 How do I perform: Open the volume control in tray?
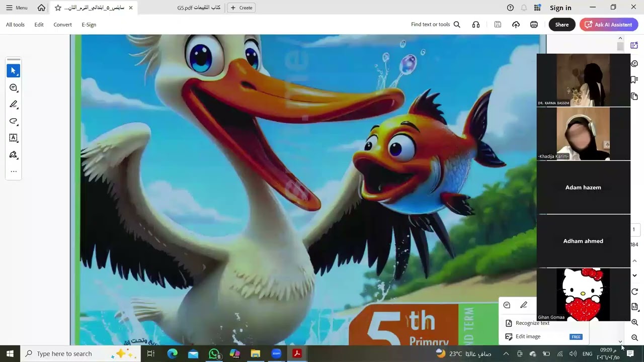(x=573, y=354)
